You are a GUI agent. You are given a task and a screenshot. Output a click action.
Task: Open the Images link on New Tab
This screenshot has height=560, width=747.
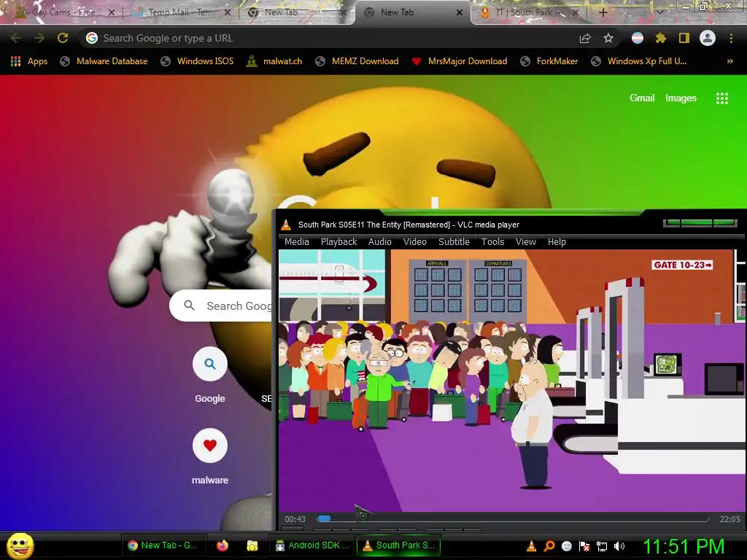[x=681, y=98]
